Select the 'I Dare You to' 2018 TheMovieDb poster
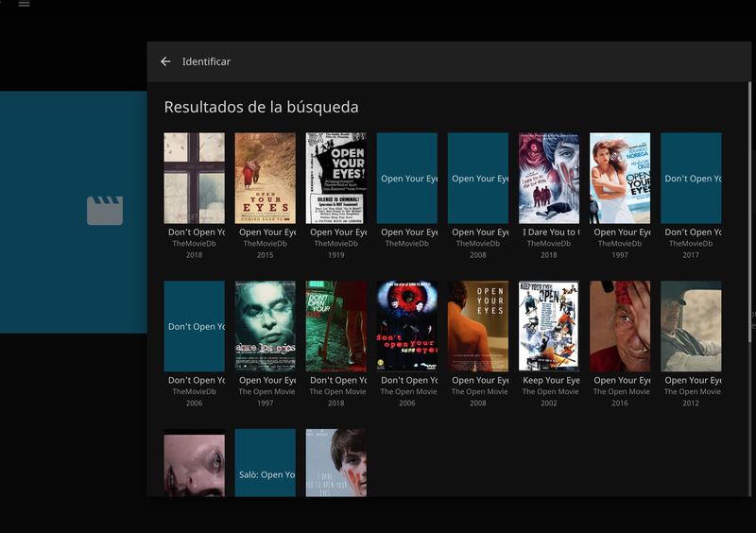756x533 pixels. click(x=548, y=178)
